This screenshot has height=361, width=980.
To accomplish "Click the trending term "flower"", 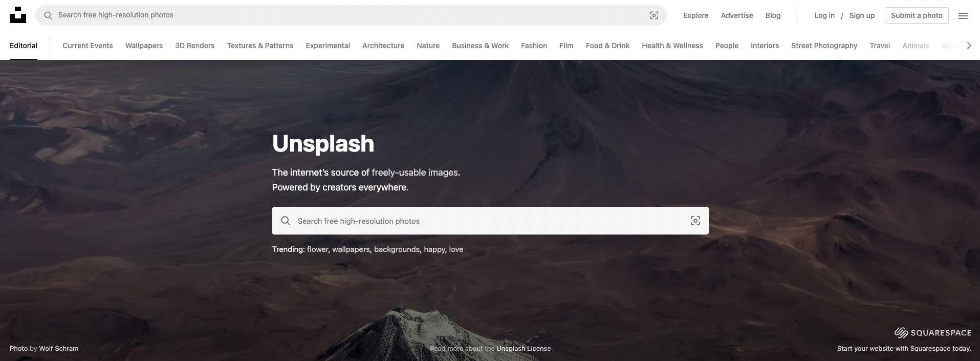I will (x=317, y=249).
